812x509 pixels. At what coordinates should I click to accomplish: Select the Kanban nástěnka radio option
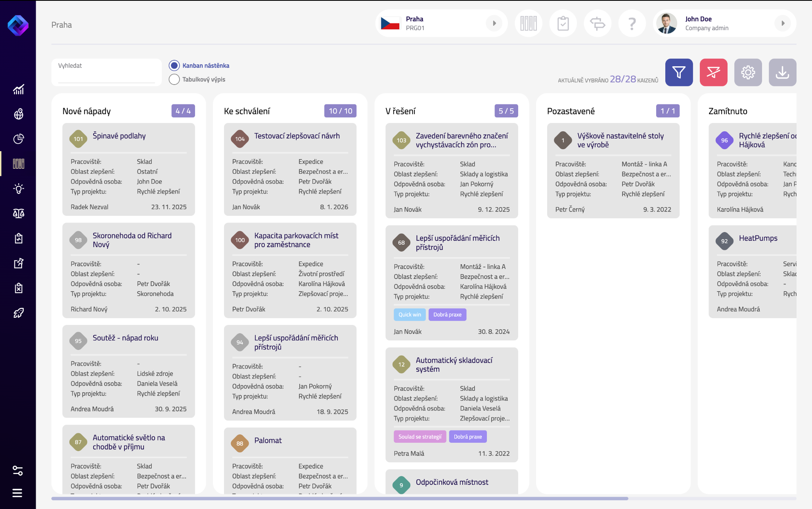point(174,65)
